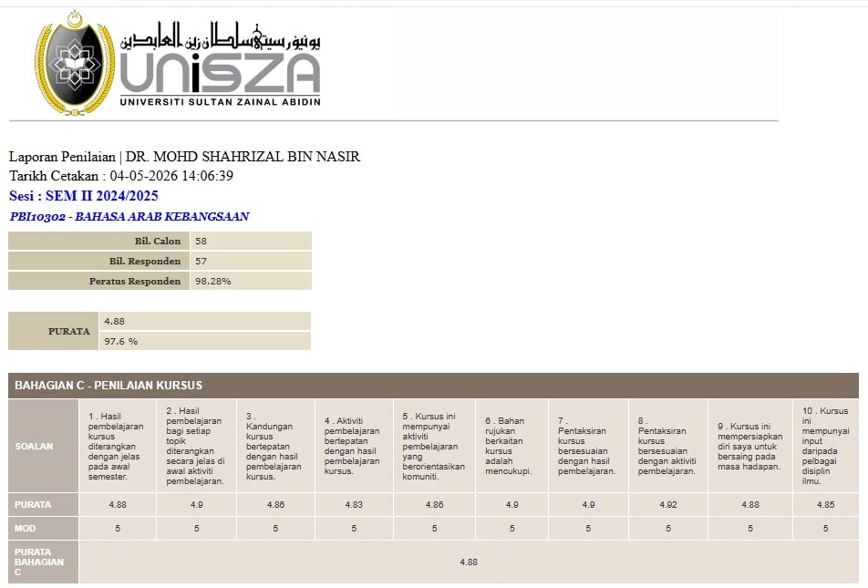Click the question 2 average '4.9'
The width and height of the screenshot is (868, 588).
(x=197, y=505)
